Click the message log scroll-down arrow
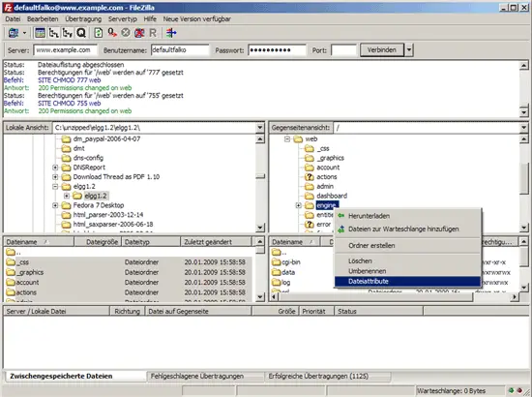The image size is (532, 397). (523, 111)
